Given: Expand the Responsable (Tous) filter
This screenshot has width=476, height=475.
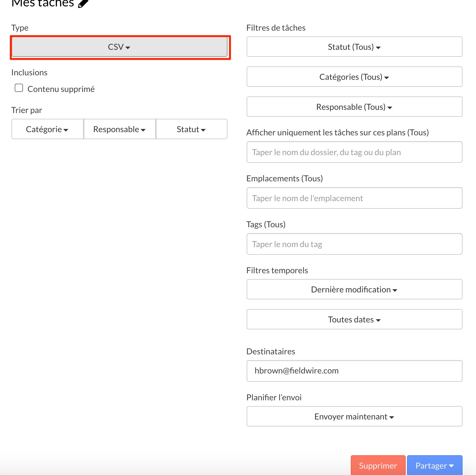Looking at the screenshot, I should (x=354, y=107).
